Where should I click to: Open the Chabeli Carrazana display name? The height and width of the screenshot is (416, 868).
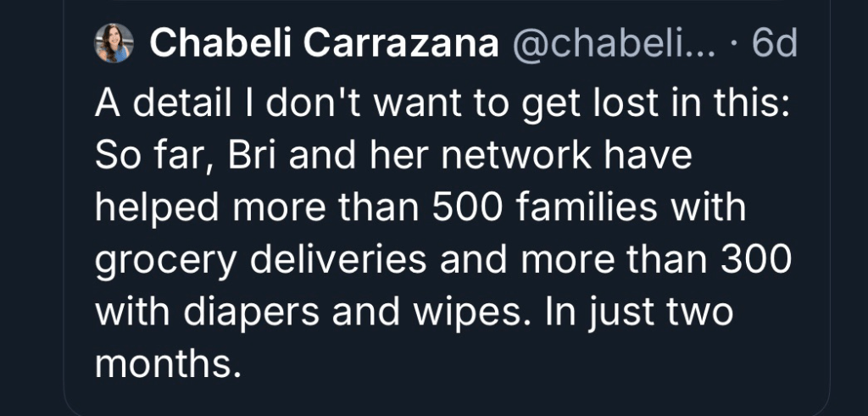click(324, 44)
